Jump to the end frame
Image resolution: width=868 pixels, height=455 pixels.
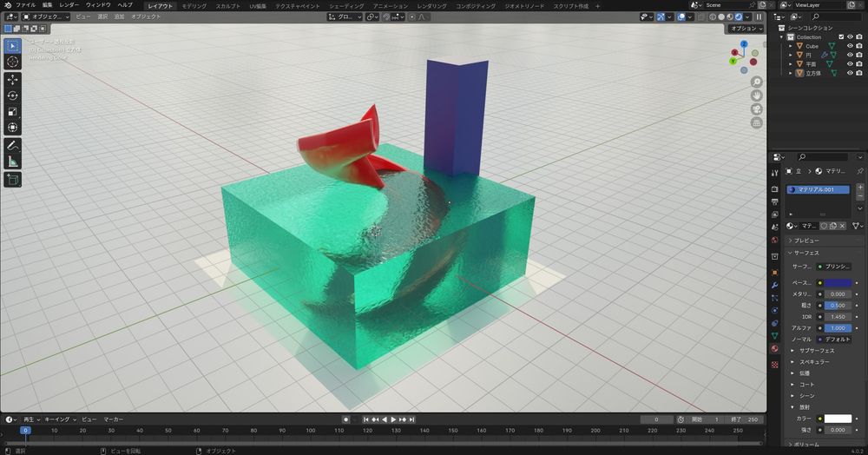point(411,419)
